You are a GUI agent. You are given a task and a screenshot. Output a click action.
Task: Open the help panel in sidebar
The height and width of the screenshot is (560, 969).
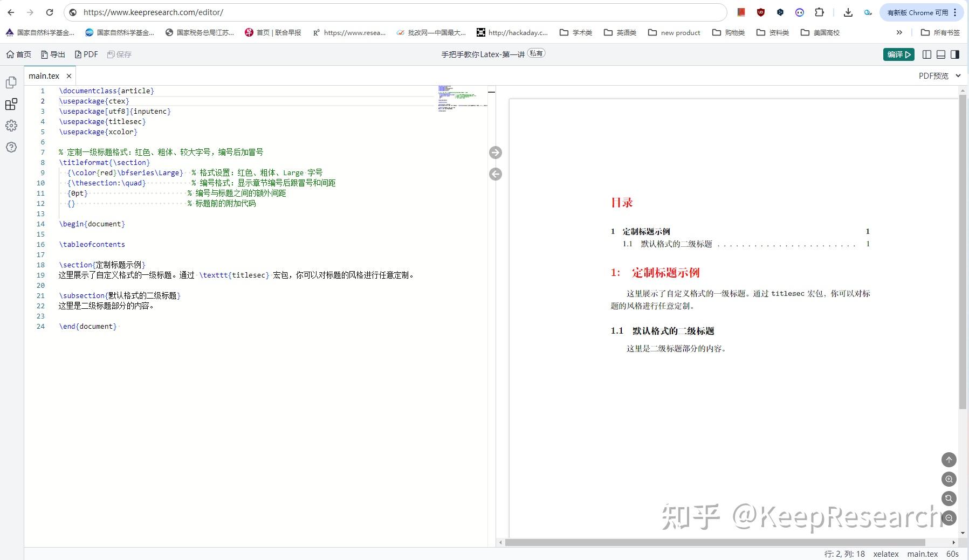tap(11, 147)
